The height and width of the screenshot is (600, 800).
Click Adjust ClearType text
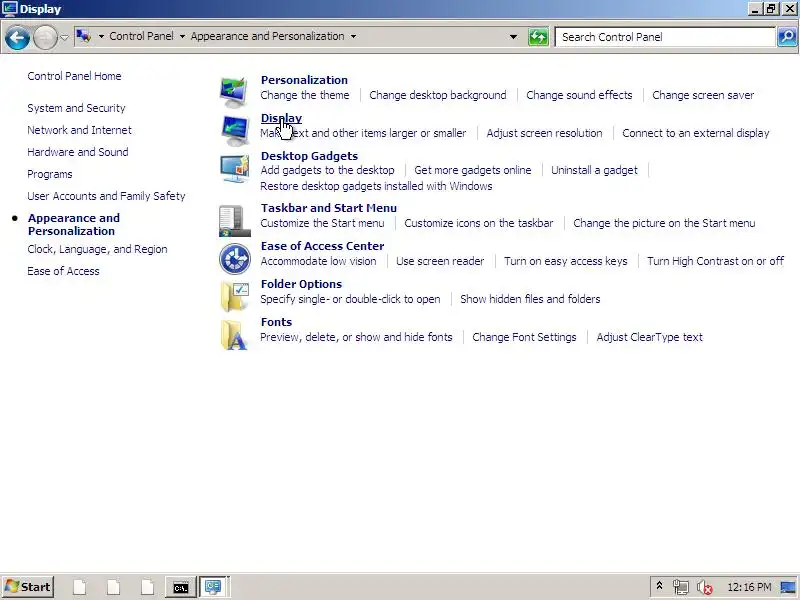[x=649, y=337]
